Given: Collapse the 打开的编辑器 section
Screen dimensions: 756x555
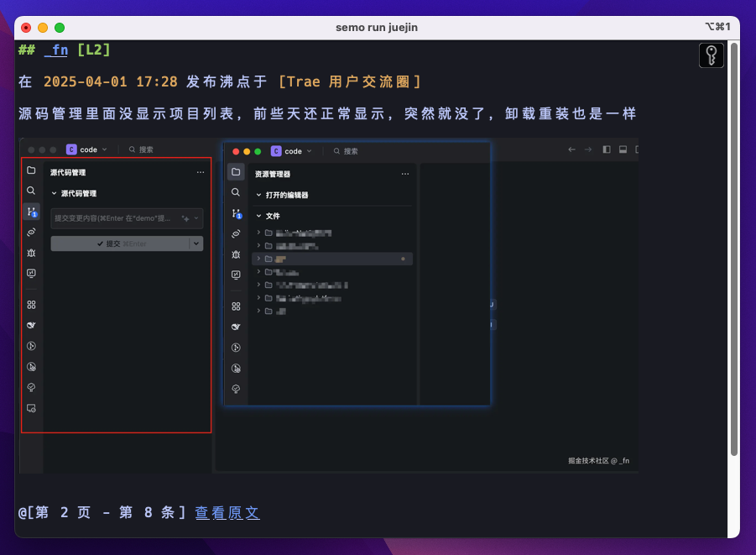Looking at the screenshot, I should (259, 195).
